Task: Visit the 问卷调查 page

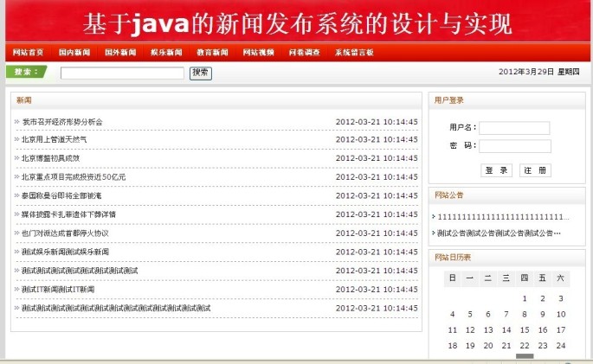Action: click(304, 53)
